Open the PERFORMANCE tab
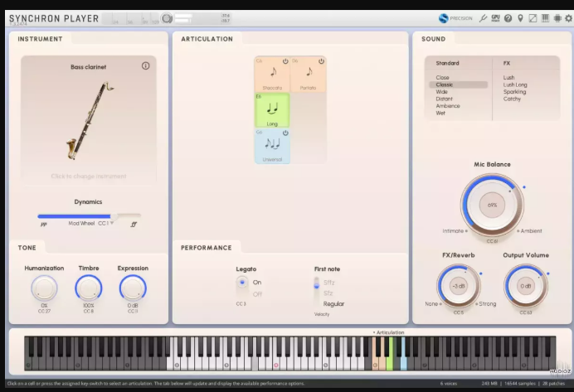 [206, 248]
